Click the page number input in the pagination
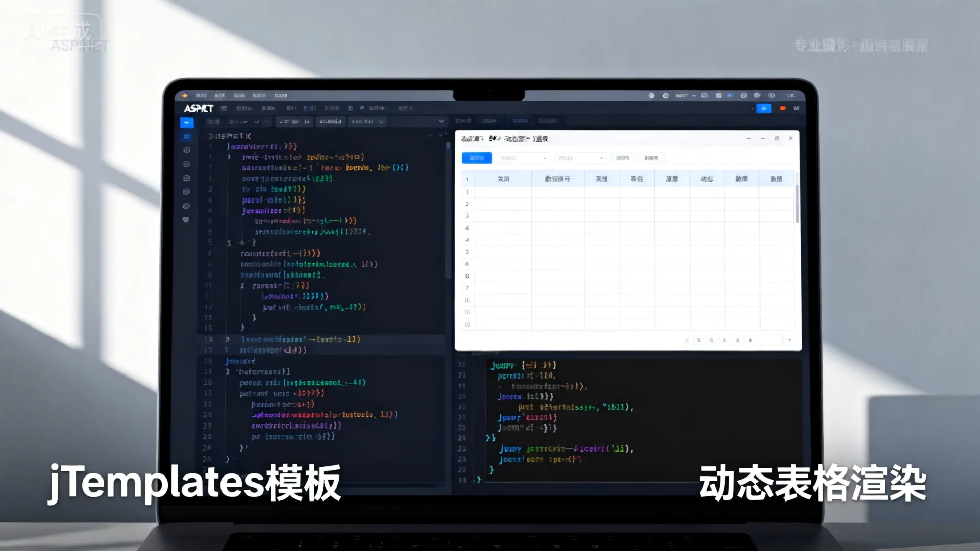Image resolution: width=980 pixels, height=551 pixels. (770, 340)
